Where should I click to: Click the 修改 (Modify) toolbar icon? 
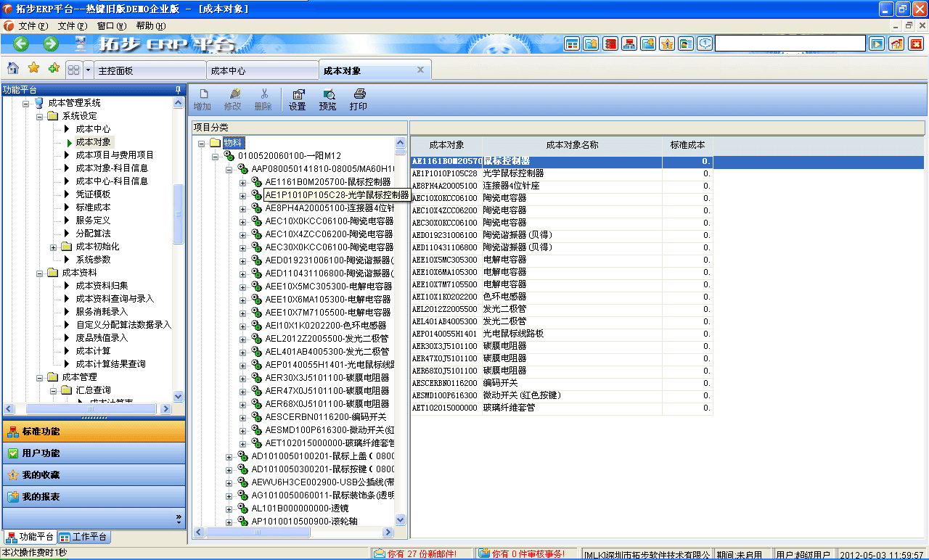(233, 99)
